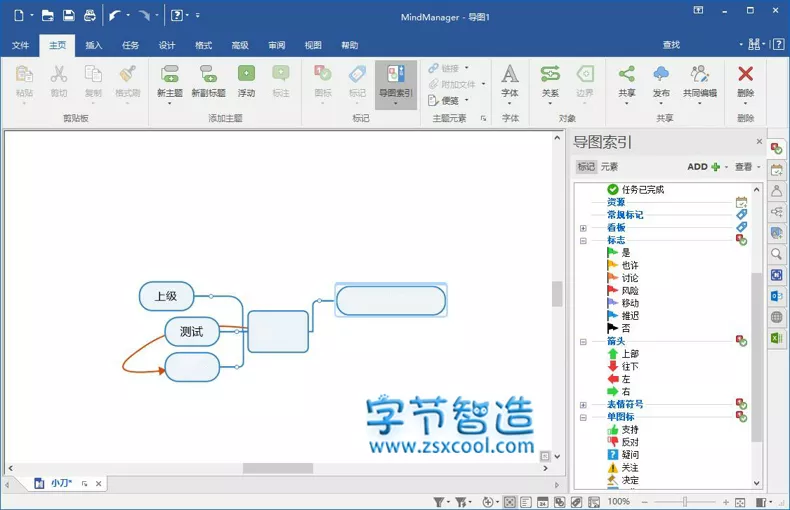Toggle the calendar view icon in status bar
Image resolution: width=790 pixels, height=510 pixels.
point(543,502)
